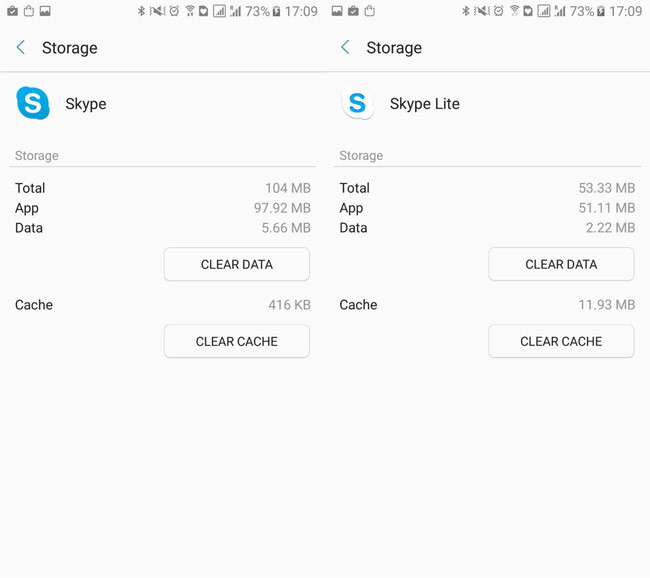Screen dimensions: 650x578
Task: Tap the 17:09 clock on the Skype Lite screen
Action: 626,11
